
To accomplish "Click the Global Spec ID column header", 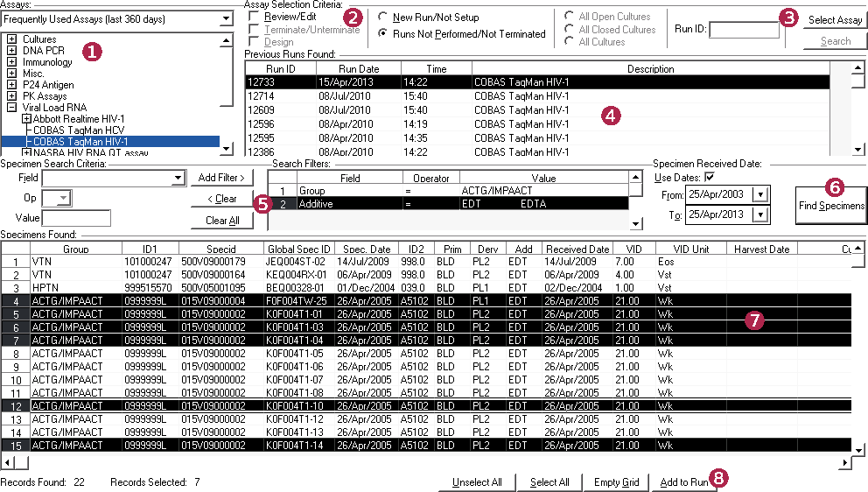I will [299, 249].
